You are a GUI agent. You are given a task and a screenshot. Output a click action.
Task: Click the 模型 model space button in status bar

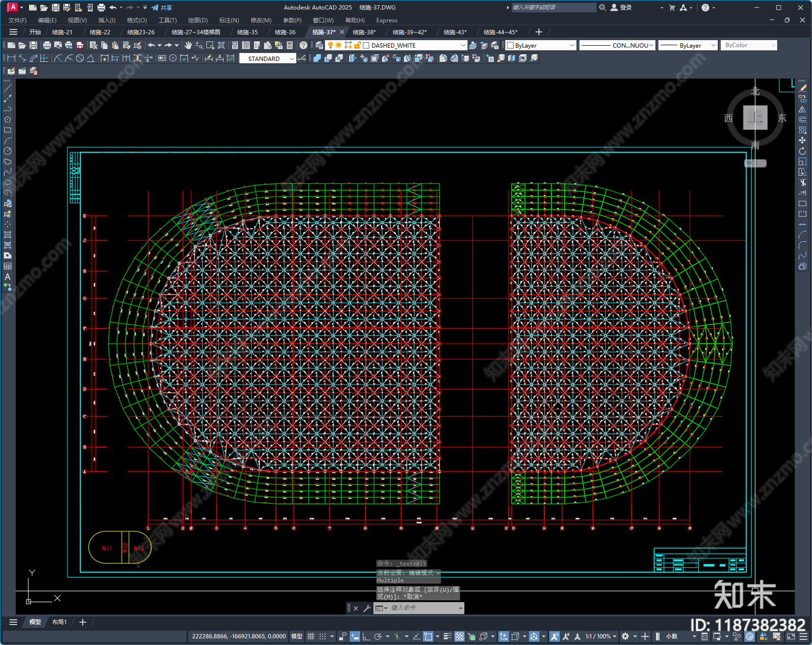click(x=297, y=636)
